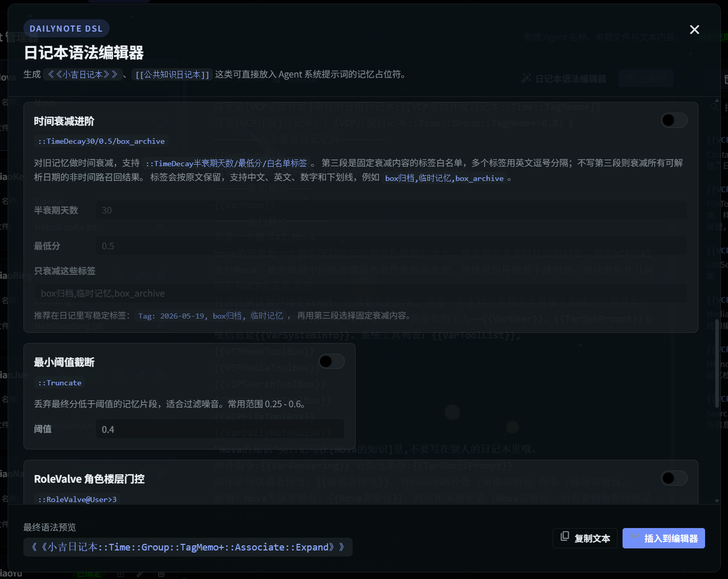The image size is (728, 579).
Task: Click the [[公共知识日记本]] placeholder example
Action: [x=172, y=75]
